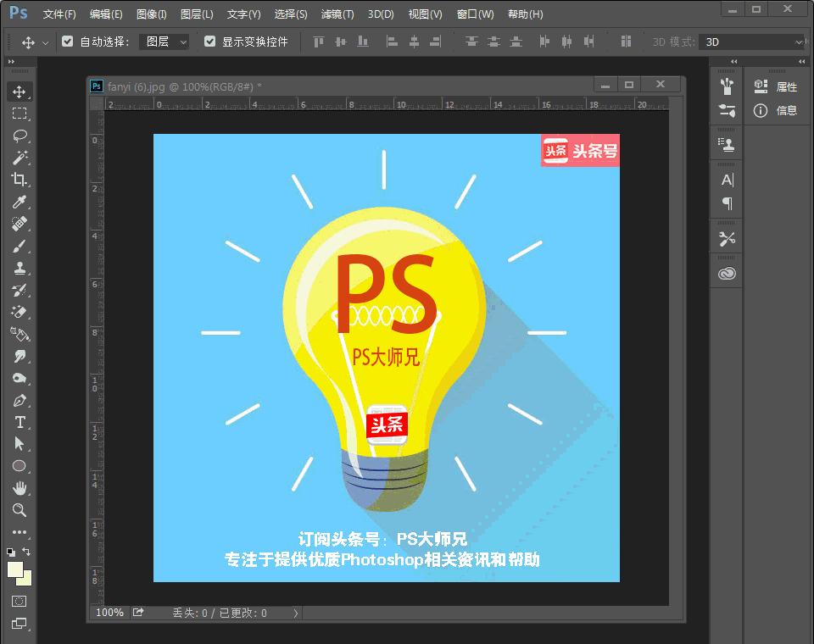The image size is (814, 644).
Task: Select the Hand tool
Action: [20, 487]
